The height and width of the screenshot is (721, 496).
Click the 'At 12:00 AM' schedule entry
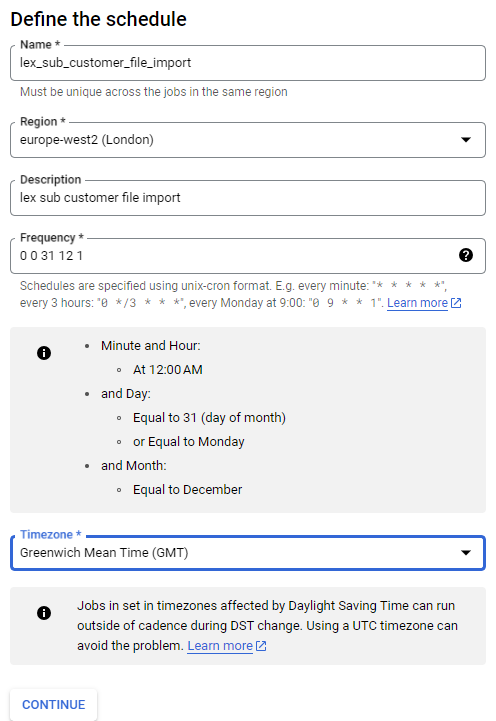(168, 370)
